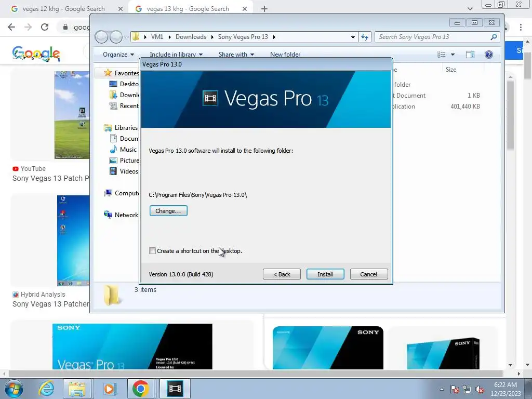The height and width of the screenshot is (399, 532).
Task: Click Chrome reload button
Action: 45,27
